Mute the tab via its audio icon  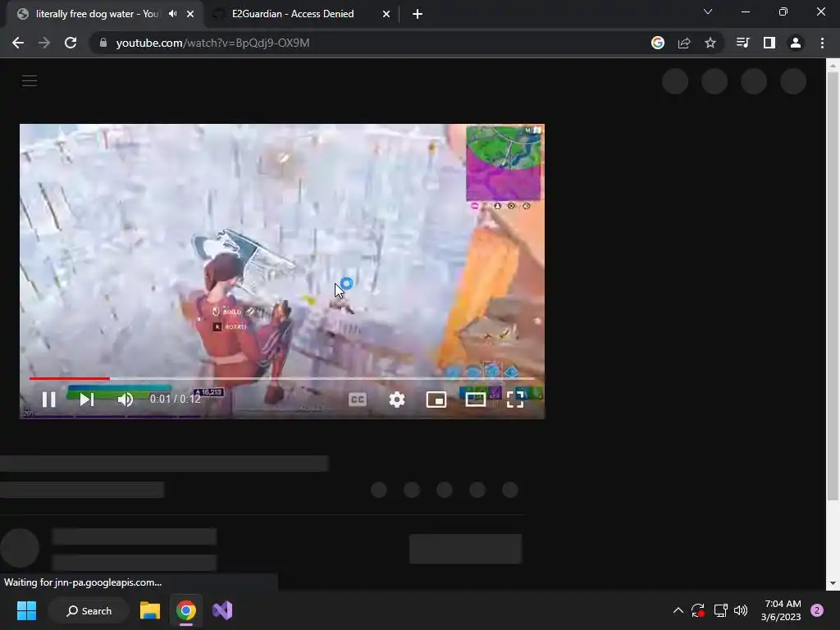pos(172,14)
